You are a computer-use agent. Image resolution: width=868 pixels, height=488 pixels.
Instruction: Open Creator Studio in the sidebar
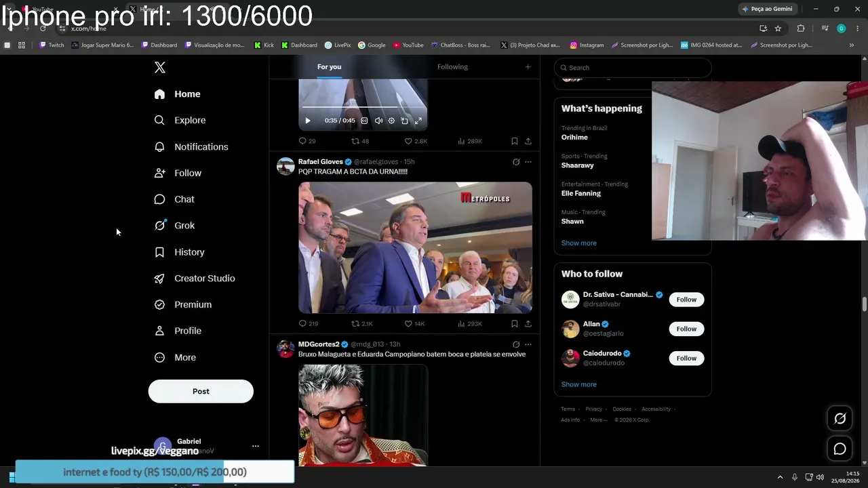pos(195,279)
